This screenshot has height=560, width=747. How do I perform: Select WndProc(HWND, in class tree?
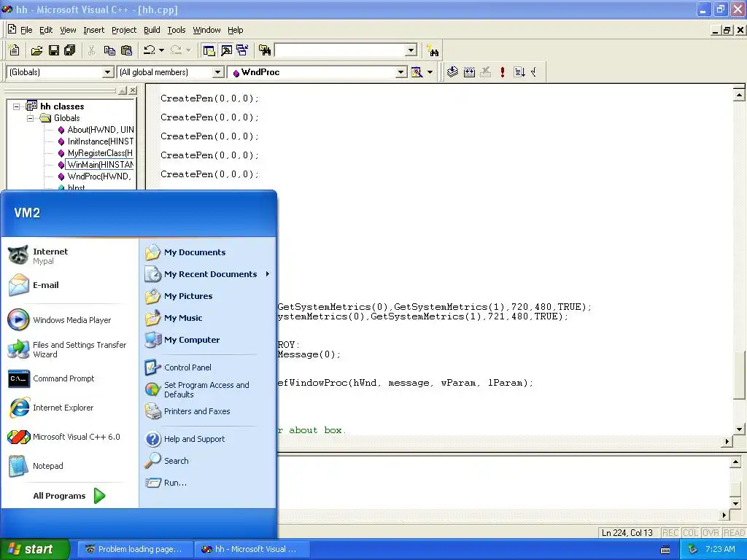point(99,176)
